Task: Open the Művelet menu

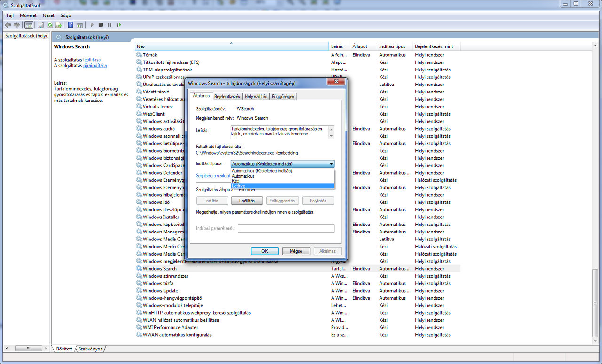Action: (28, 15)
